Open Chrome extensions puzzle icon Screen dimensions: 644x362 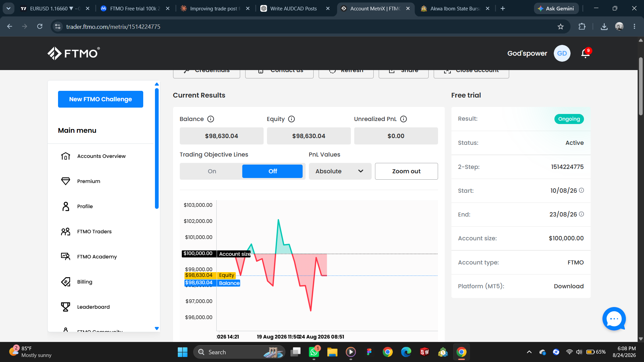click(582, 26)
